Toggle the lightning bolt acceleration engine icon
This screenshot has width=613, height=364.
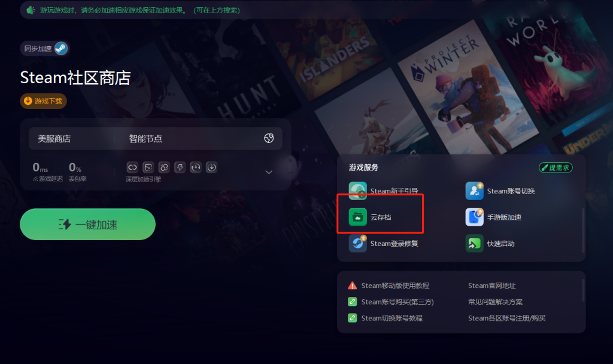tap(180, 168)
